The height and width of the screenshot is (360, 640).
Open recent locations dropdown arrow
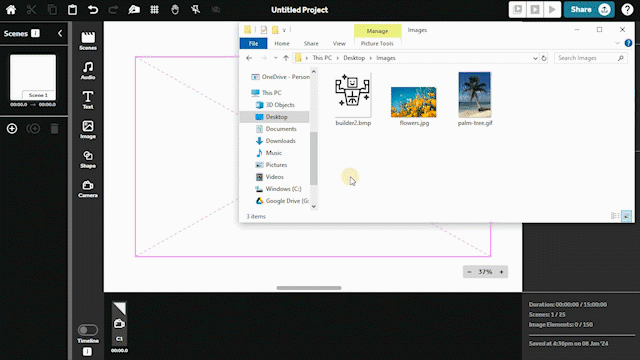276,58
